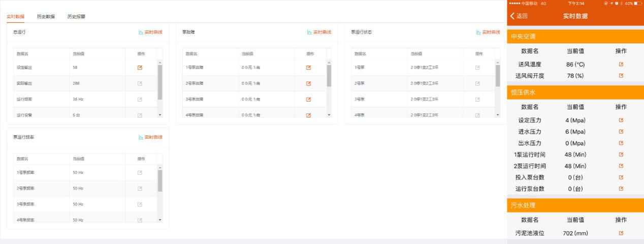Edit 污泥池液位 in mobile view
Image resolution: width=644 pixels, height=244 pixels.
tap(621, 233)
